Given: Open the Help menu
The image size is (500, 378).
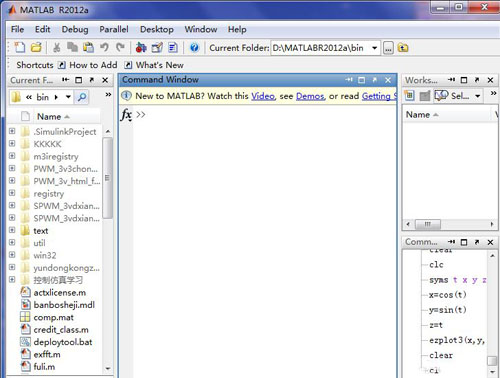Looking at the screenshot, I should coord(237,29).
